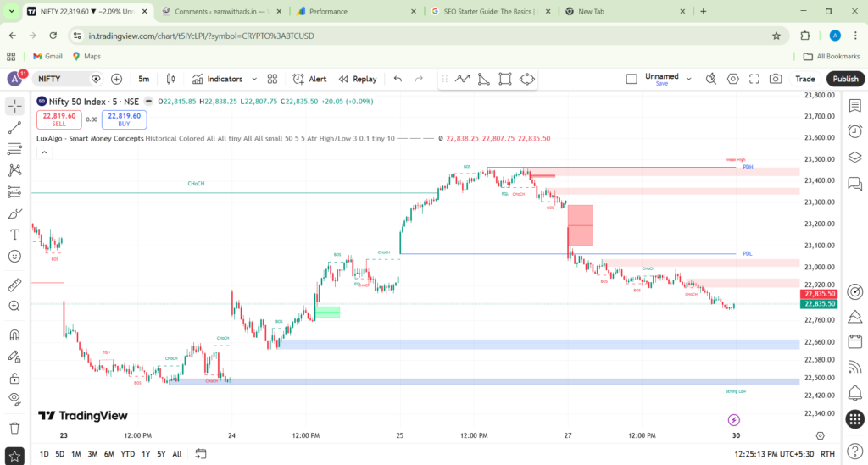Select the polyline tool in floating toolbar
Image resolution: width=868 pixels, height=465 pixels.
coord(462,79)
